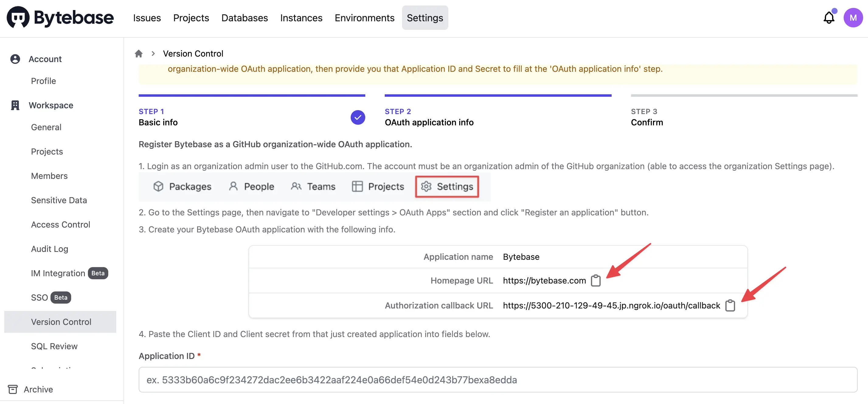Open the Databases tab
The height and width of the screenshot is (404, 868).
tap(245, 18)
